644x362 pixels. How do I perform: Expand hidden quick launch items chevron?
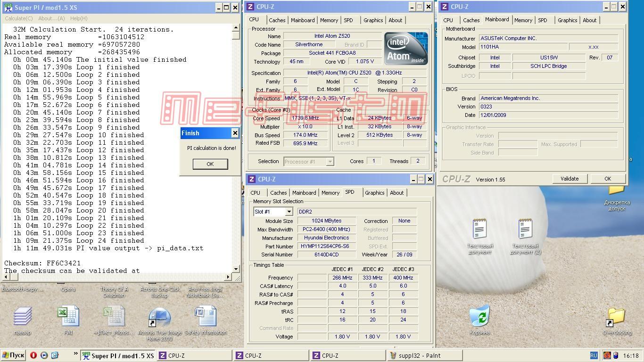[x=75, y=354]
